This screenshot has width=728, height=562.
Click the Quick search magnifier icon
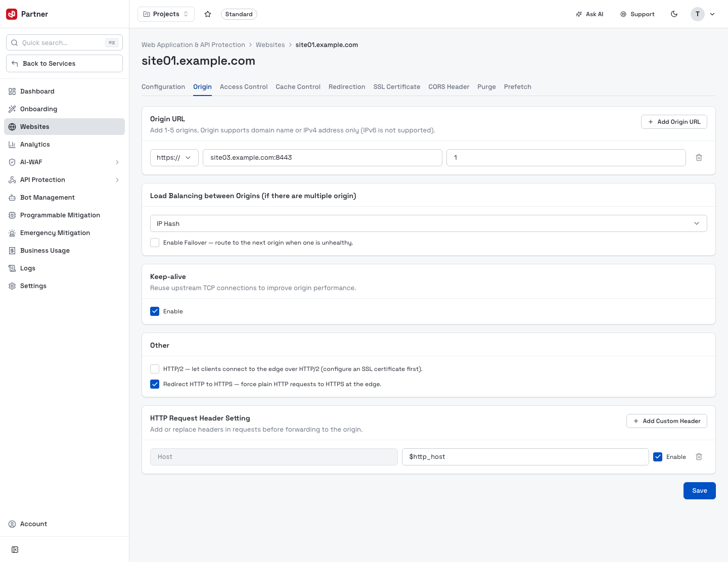click(x=15, y=43)
